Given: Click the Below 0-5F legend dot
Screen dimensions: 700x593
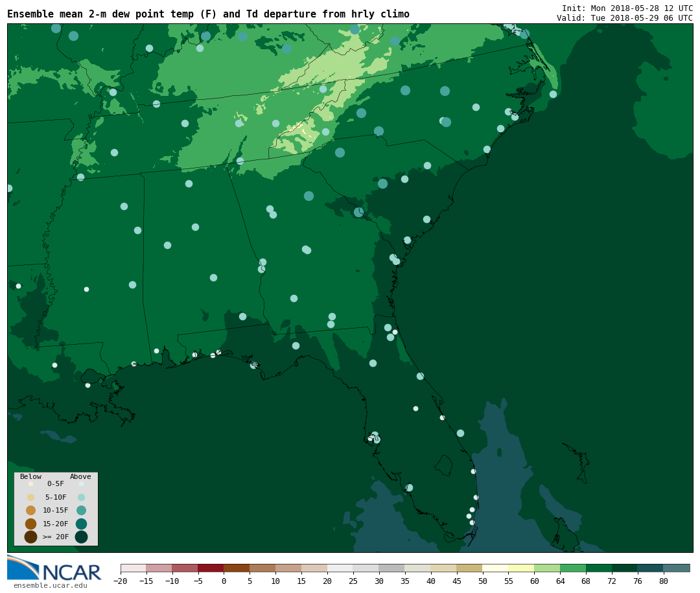Looking at the screenshot, I should tap(31, 483).
